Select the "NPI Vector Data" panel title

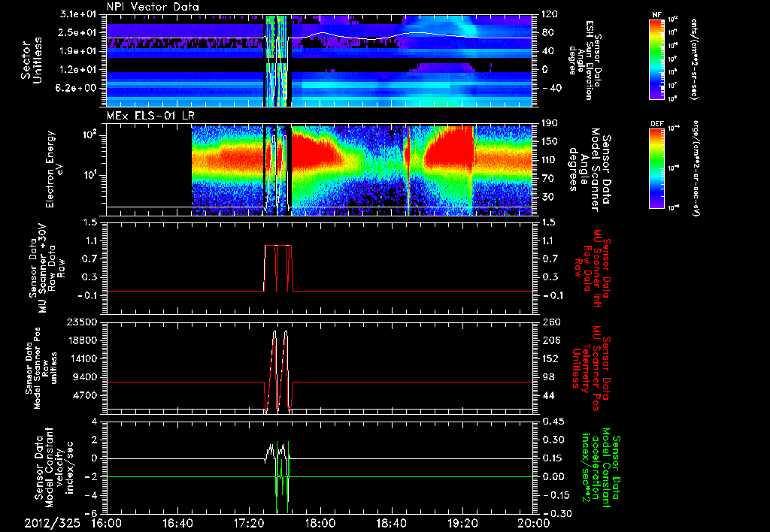(153, 7)
